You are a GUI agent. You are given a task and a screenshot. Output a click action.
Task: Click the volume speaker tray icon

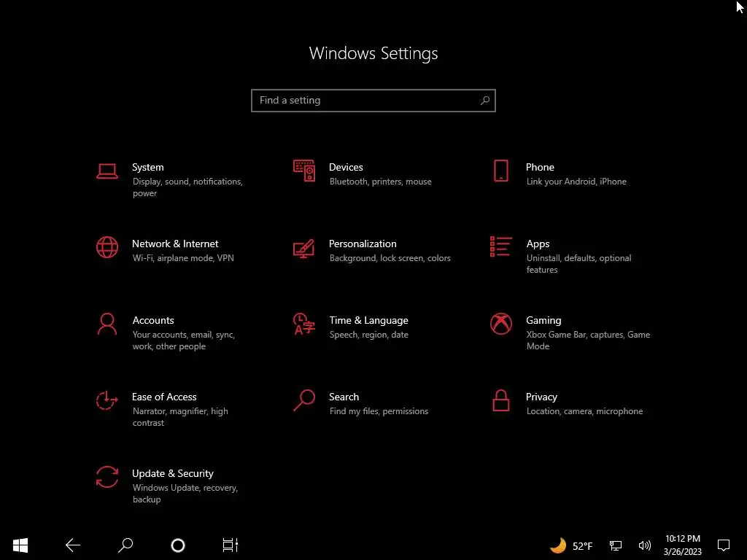(645, 545)
